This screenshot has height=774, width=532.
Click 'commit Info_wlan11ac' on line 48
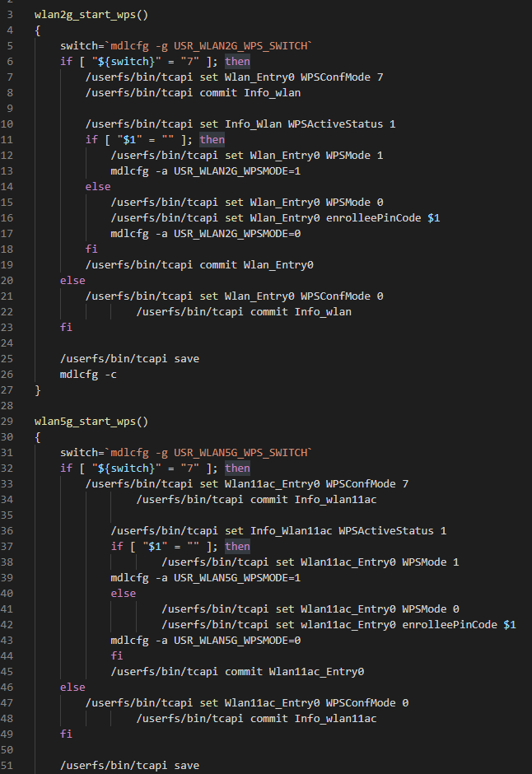coord(314,719)
